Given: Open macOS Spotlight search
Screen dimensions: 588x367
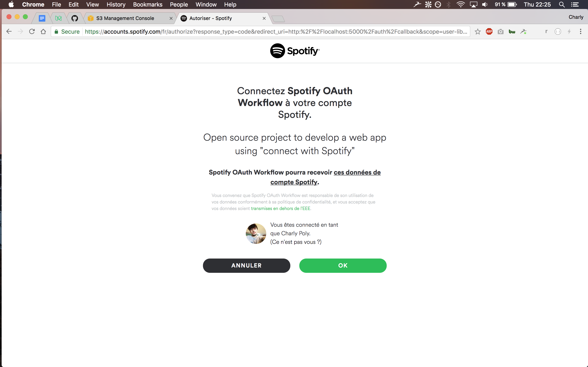Looking at the screenshot, I should [x=561, y=5].
